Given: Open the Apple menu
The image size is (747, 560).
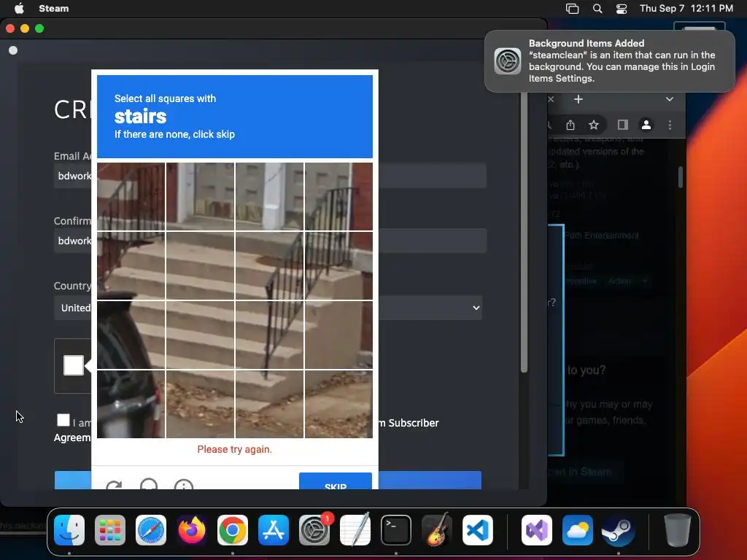Looking at the screenshot, I should click(x=19, y=8).
